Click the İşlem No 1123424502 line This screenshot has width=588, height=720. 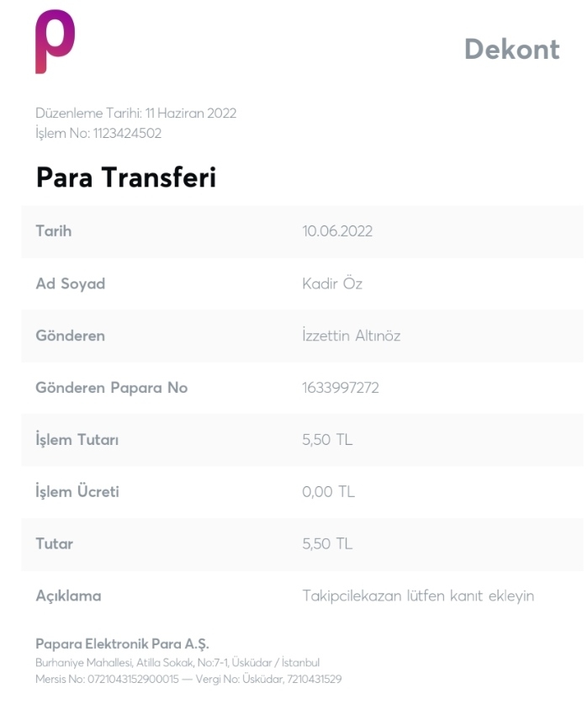pyautogui.click(x=98, y=133)
